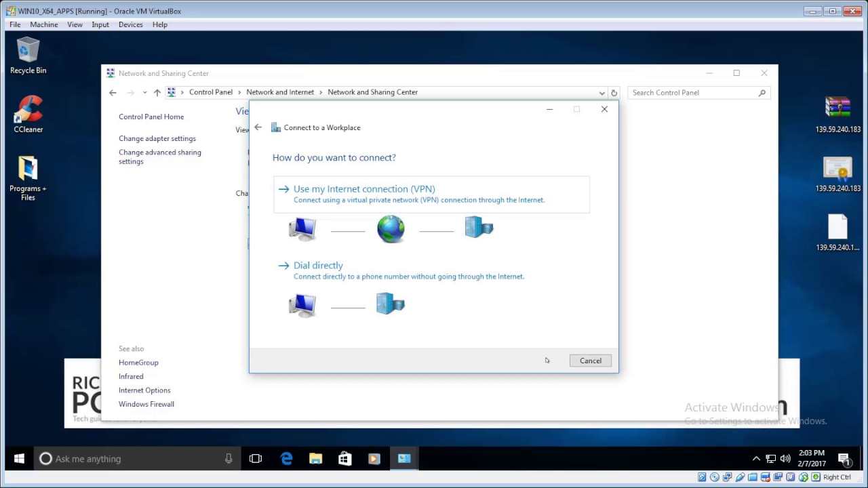
Task: Open the Recycle Bin desktop icon
Action: (x=28, y=56)
